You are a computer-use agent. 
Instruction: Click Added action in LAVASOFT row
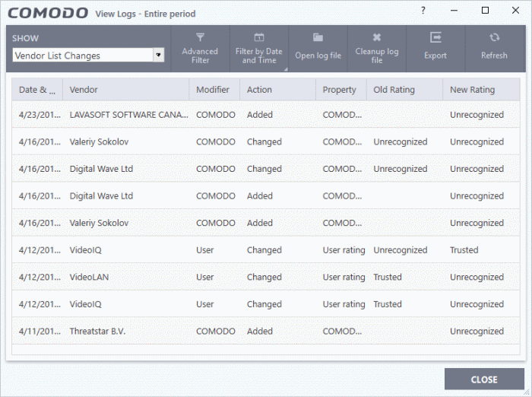[x=260, y=115]
